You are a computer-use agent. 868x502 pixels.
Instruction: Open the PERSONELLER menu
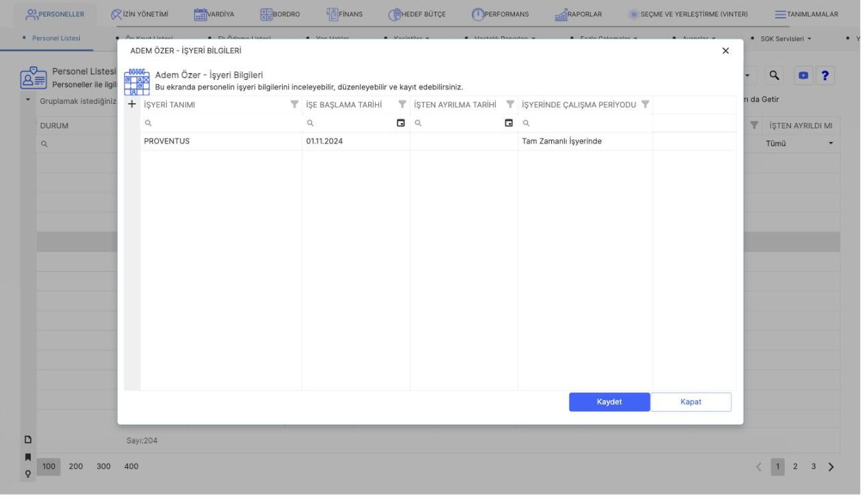point(54,14)
